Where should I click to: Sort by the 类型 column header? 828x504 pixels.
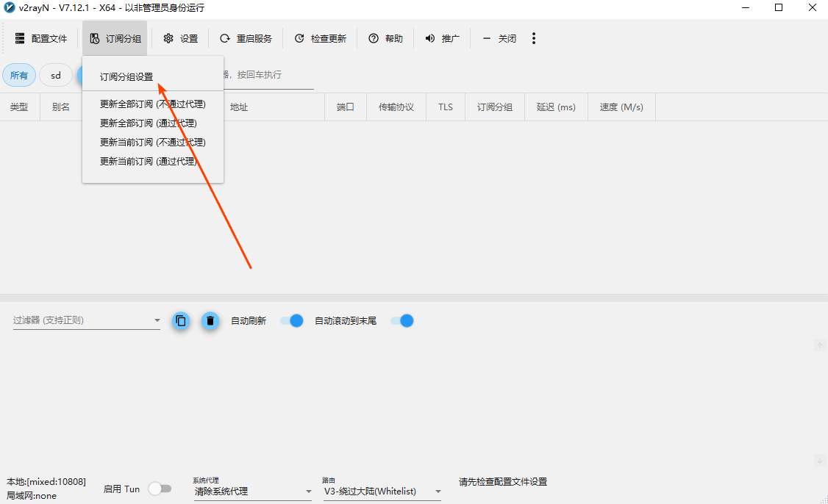[20, 107]
